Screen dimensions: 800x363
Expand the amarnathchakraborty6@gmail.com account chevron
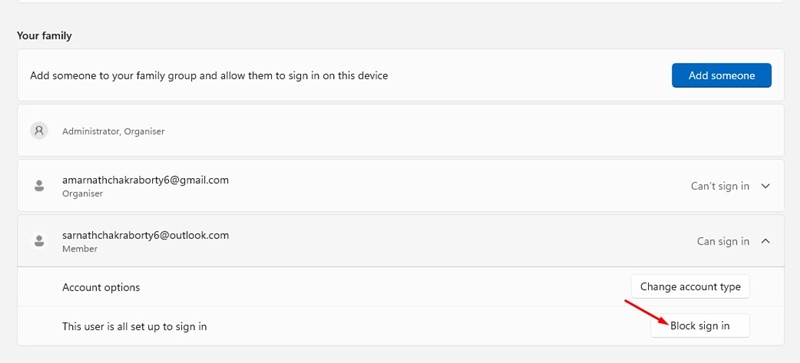click(765, 186)
